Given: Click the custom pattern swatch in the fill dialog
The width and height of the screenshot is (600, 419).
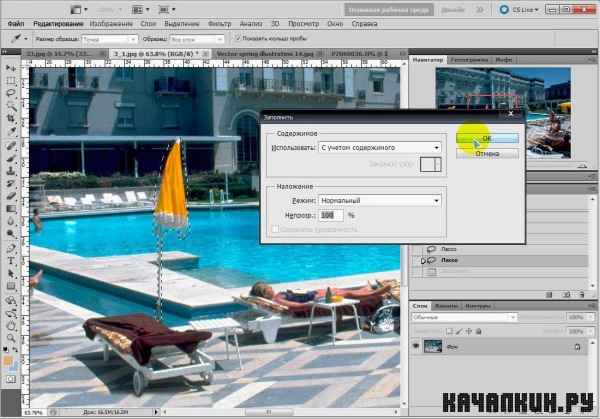Looking at the screenshot, I should (x=430, y=165).
